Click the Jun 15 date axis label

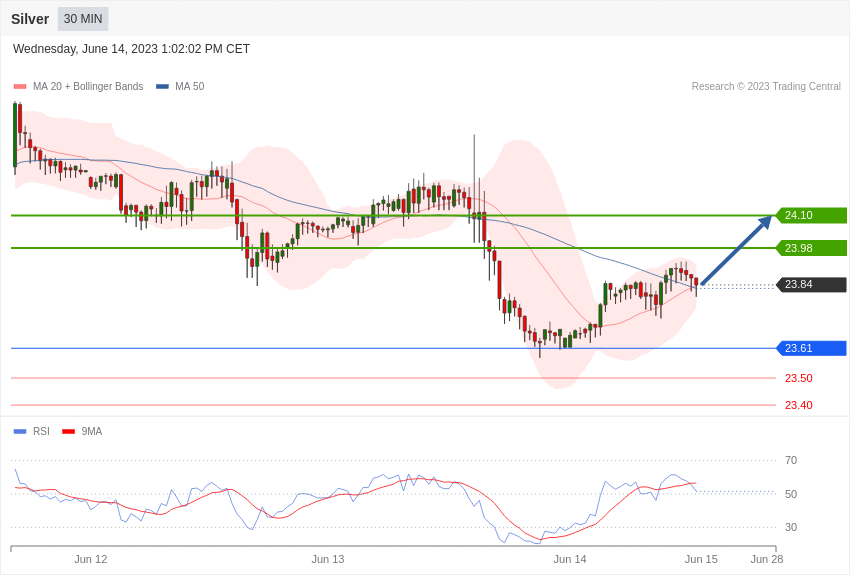(x=701, y=559)
